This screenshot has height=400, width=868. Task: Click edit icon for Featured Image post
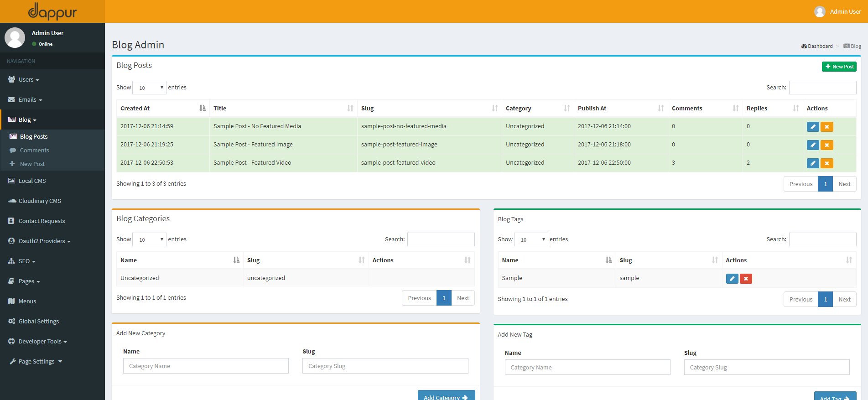pyautogui.click(x=812, y=145)
